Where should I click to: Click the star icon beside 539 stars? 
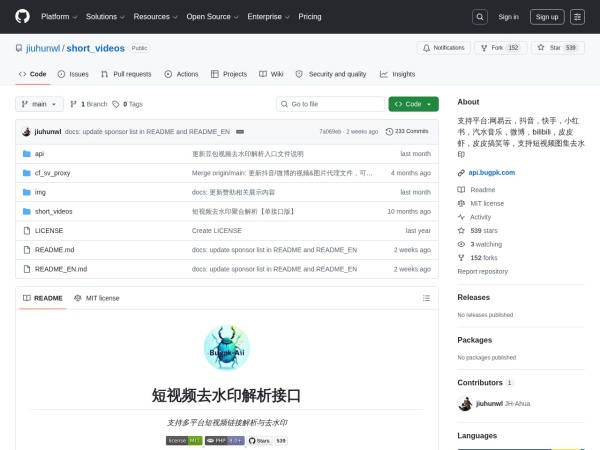pos(461,230)
